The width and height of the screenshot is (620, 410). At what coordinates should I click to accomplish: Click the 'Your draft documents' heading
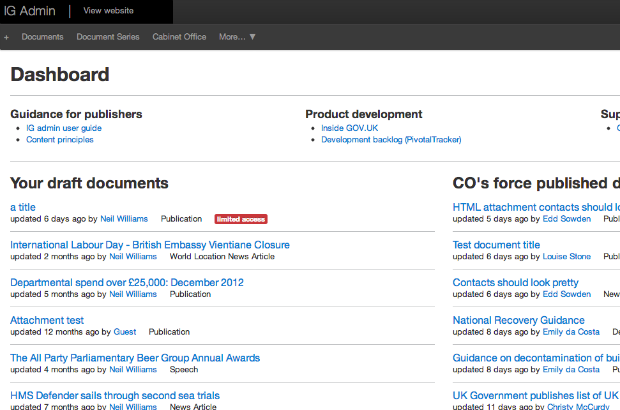[x=89, y=183]
